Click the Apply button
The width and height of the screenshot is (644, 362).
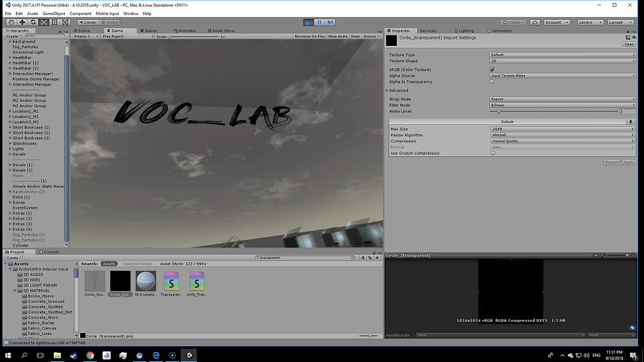click(x=628, y=162)
